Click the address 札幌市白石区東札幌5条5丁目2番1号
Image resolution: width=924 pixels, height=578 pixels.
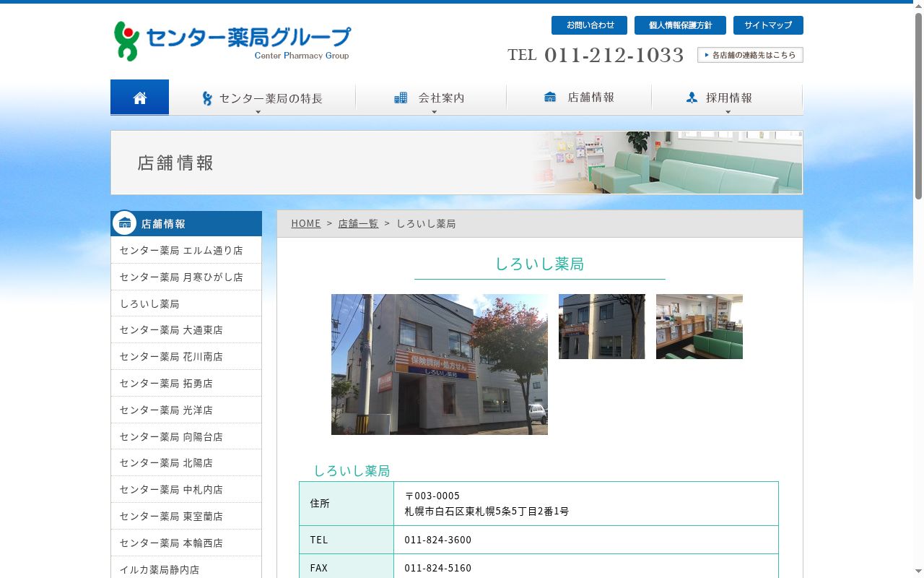(x=487, y=512)
